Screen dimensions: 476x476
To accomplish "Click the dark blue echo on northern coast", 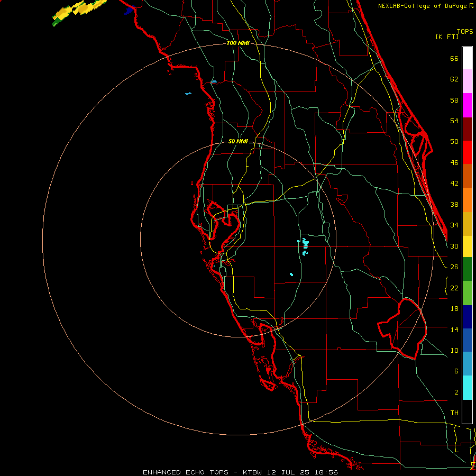I will 129,11.
